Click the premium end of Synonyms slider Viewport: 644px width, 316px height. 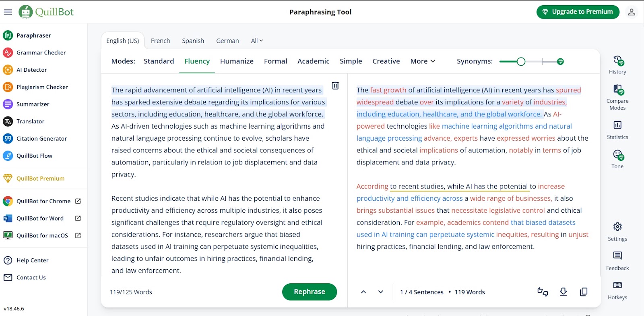click(x=560, y=62)
